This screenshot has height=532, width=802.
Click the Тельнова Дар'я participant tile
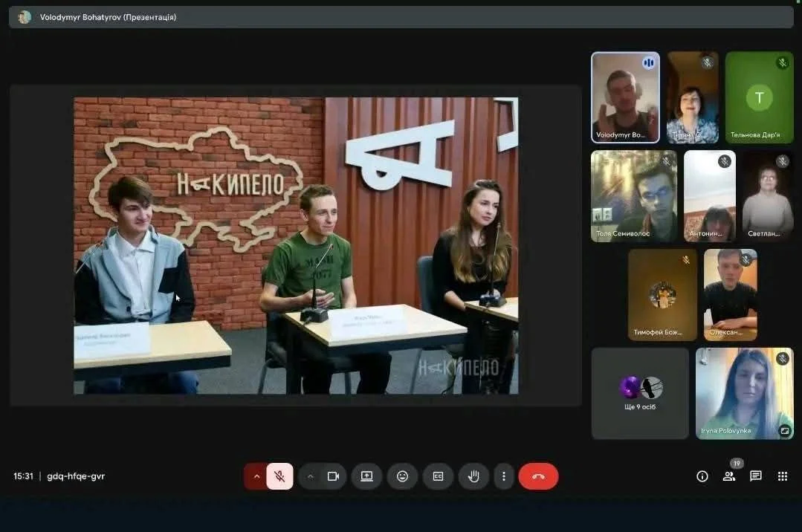point(759,97)
